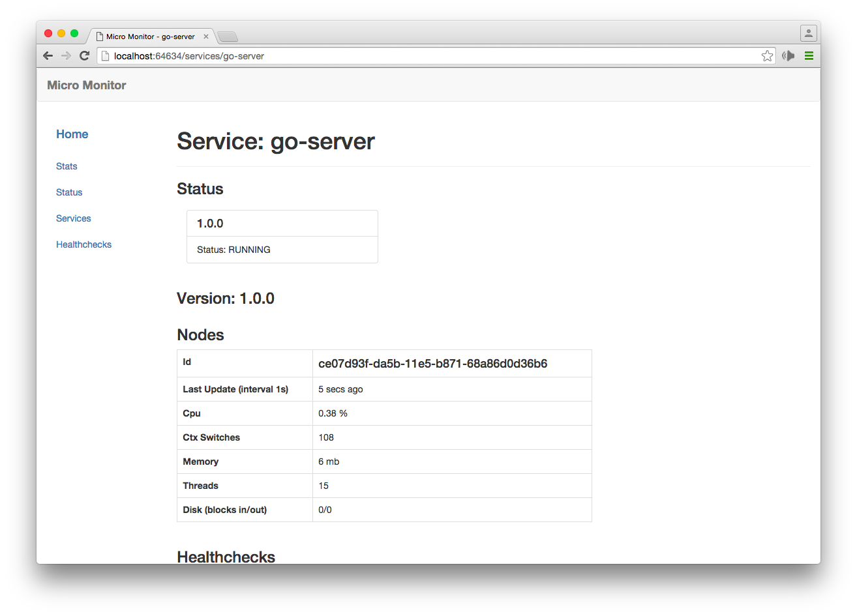Click the Healthchecks section heading
This screenshot has height=616, width=857.
point(226,557)
